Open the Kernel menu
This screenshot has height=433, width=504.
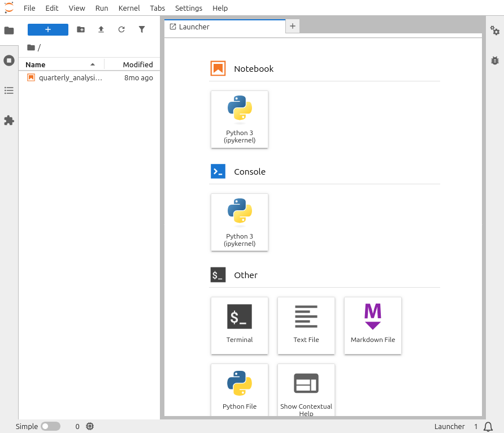[x=129, y=8]
